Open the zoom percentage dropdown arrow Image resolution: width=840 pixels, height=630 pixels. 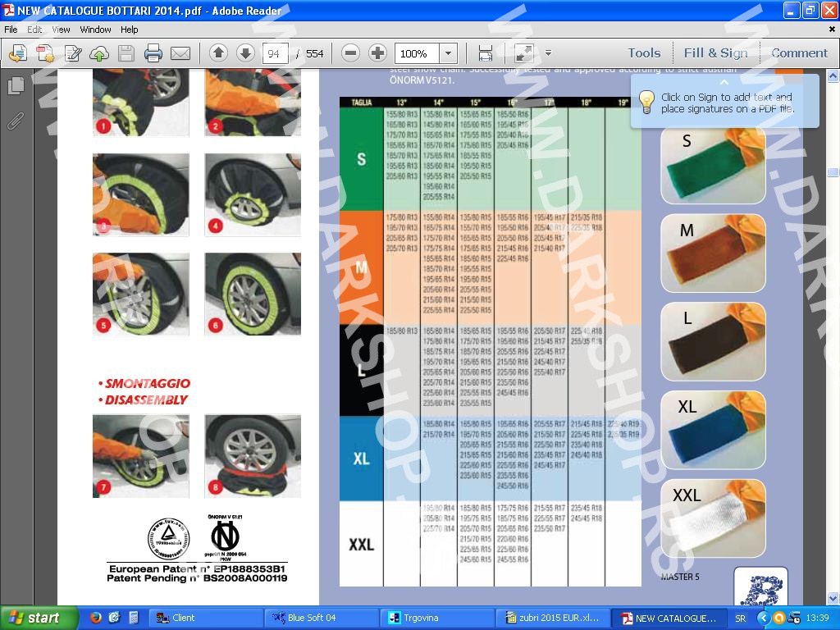click(449, 53)
